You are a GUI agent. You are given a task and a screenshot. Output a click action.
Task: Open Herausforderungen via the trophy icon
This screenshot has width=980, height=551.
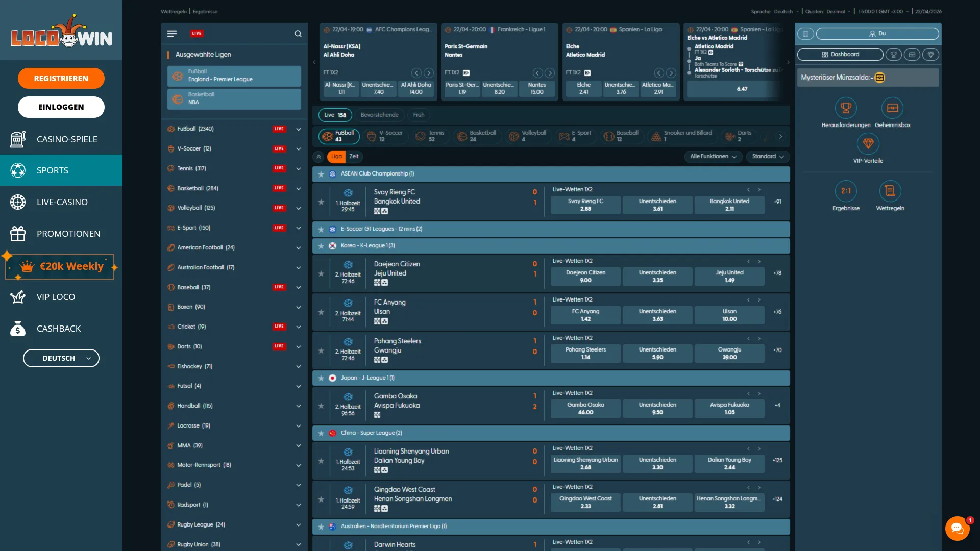coord(846,108)
